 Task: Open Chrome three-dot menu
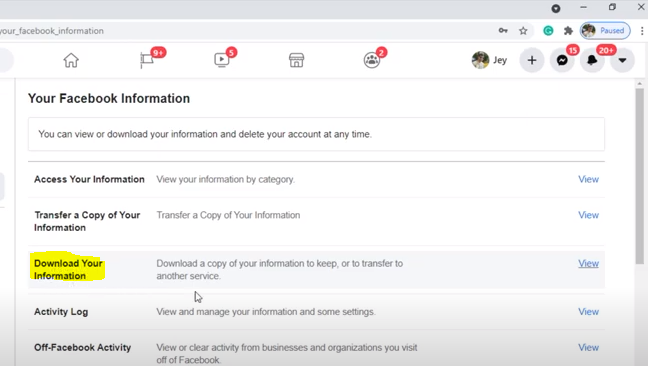pyautogui.click(x=642, y=31)
